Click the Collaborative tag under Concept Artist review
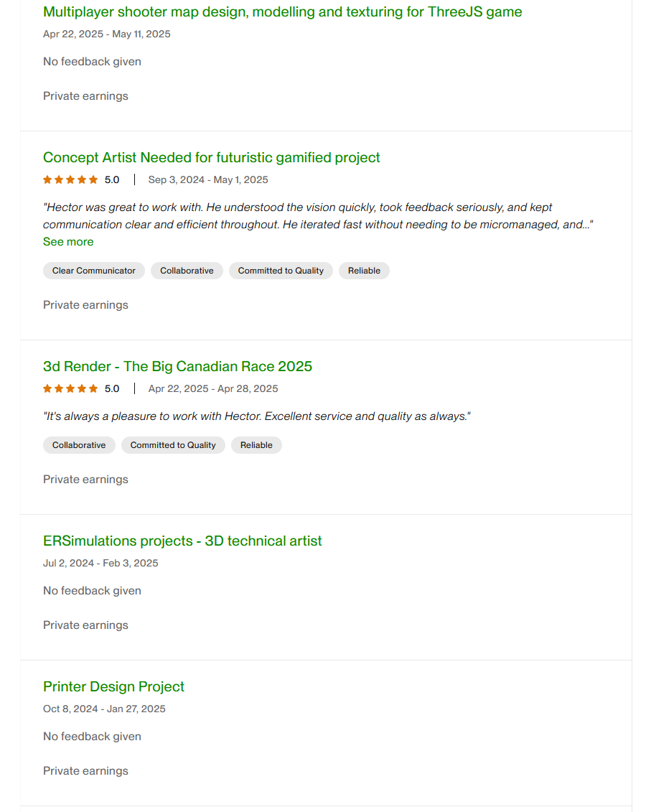 (187, 271)
